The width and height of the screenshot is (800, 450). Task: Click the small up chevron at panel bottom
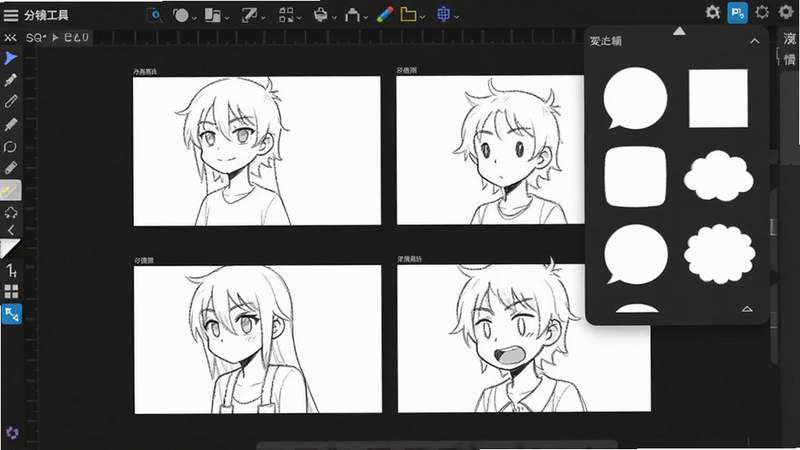pyautogui.click(x=747, y=309)
